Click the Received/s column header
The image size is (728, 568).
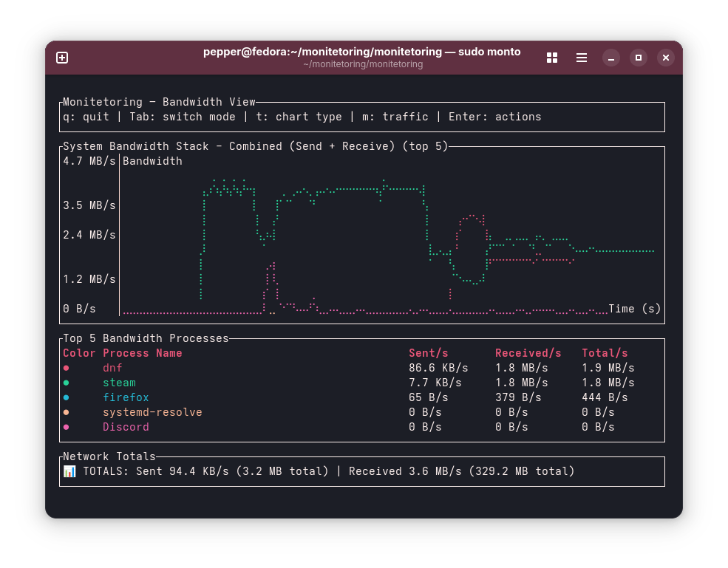click(x=528, y=353)
